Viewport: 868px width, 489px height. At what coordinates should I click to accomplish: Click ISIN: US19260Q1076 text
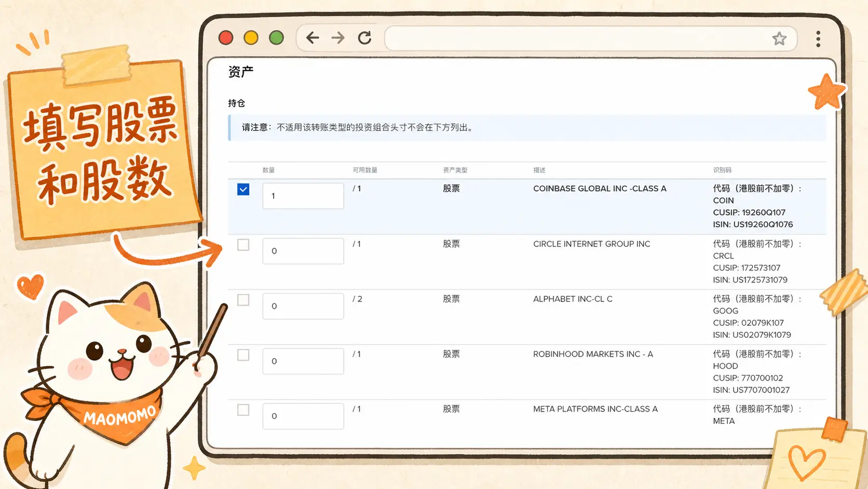(753, 224)
